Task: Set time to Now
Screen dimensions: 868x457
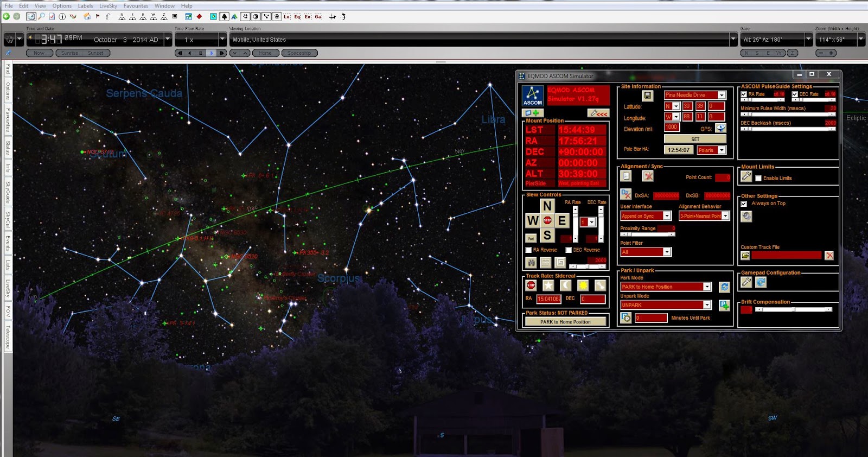Action: [39, 53]
